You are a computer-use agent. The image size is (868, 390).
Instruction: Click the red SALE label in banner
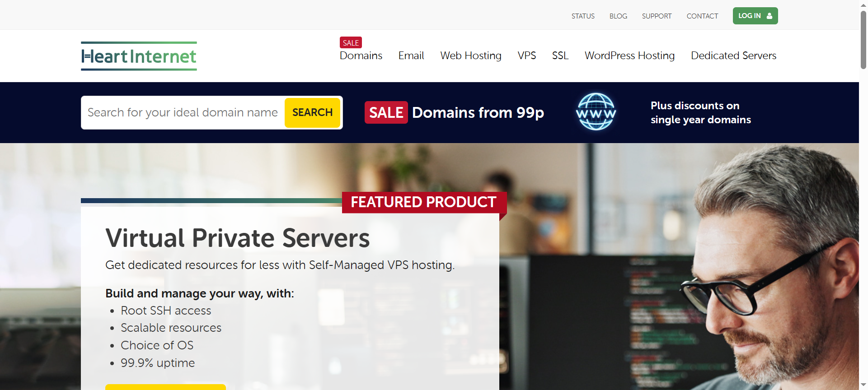386,112
